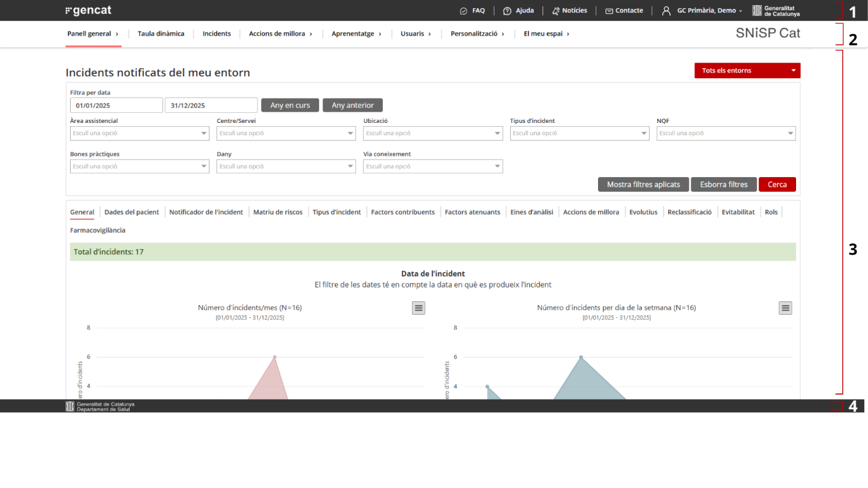Switch to Rols tab

(771, 212)
